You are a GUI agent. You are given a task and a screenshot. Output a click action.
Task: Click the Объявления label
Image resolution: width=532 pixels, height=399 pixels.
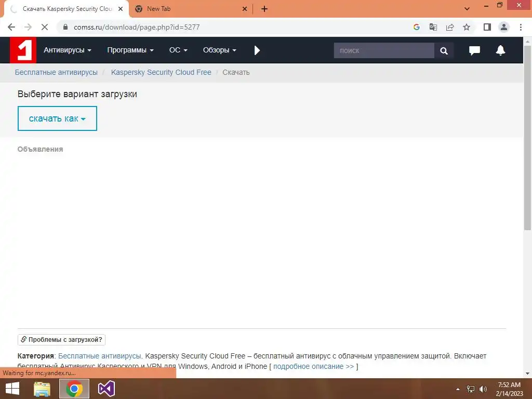point(40,149)
